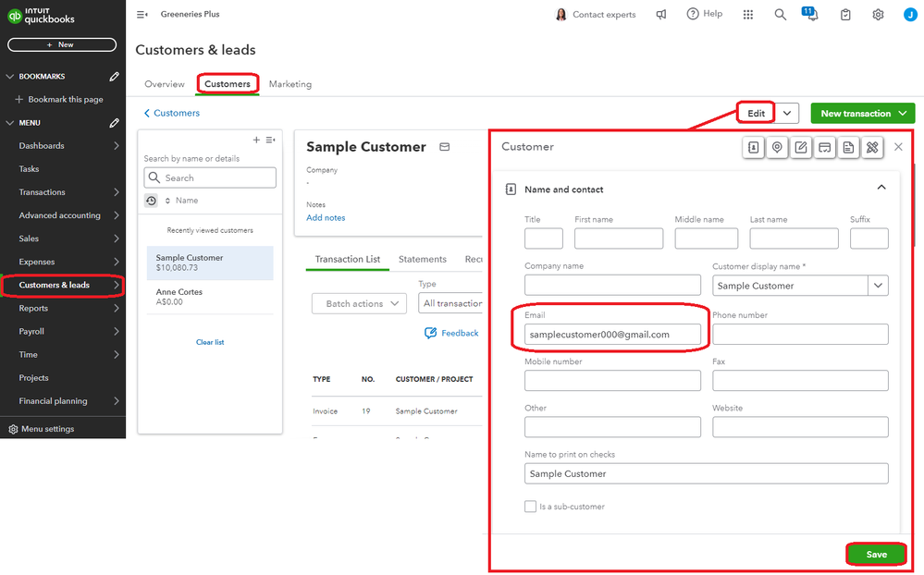Open additional info document icon
Screen dimensions: 924x575
(849, 147)
